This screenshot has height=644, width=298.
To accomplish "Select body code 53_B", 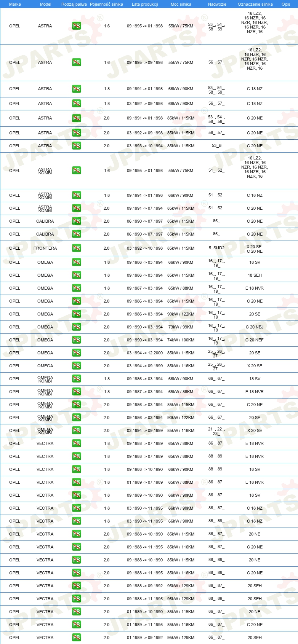I will [x=216, y=146].
